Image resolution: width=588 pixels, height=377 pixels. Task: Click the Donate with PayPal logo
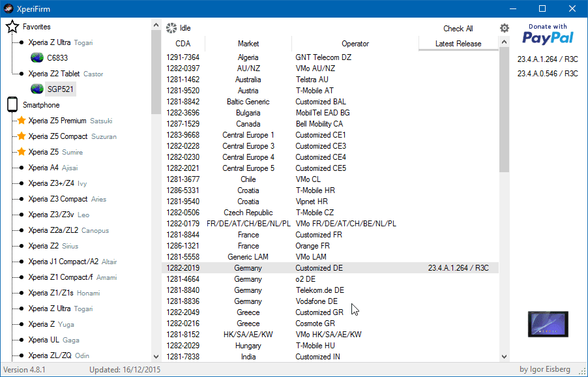click(x=548, y=34)
